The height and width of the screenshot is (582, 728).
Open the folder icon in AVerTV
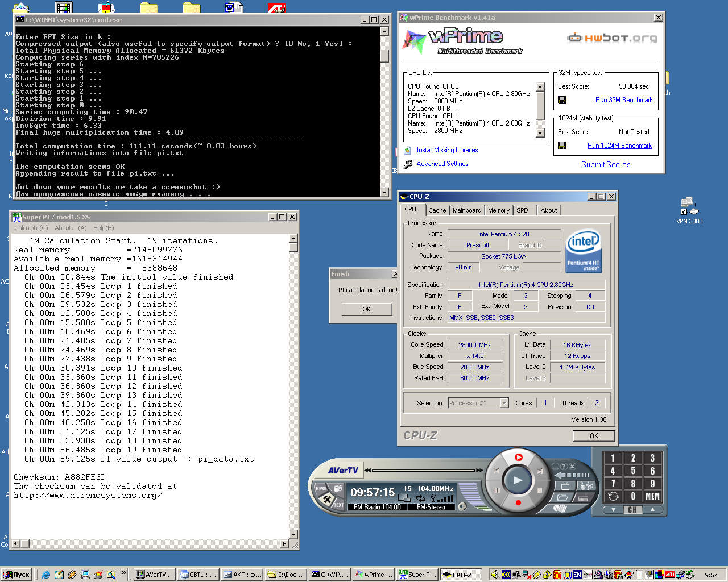pos(562,497)
